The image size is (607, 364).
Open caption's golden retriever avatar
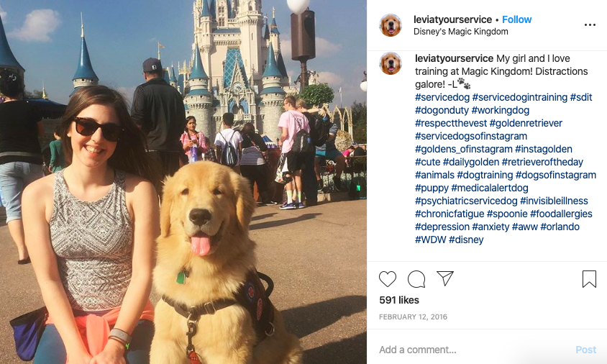(x=391, y=63)
